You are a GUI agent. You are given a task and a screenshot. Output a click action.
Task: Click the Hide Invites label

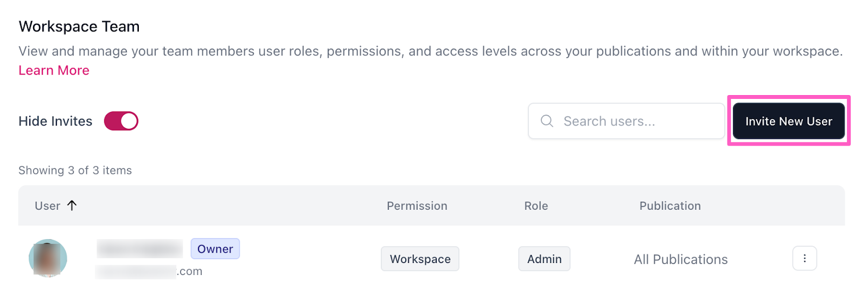pyautogui.click(x=55, y=121)
